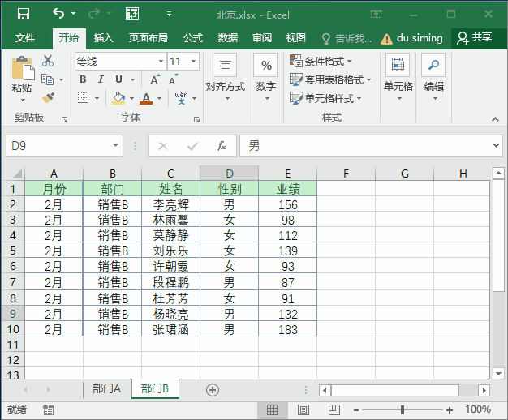Open the 数字 number format group
This screenshot has width=508, height=420.
[x=266, y=78]
